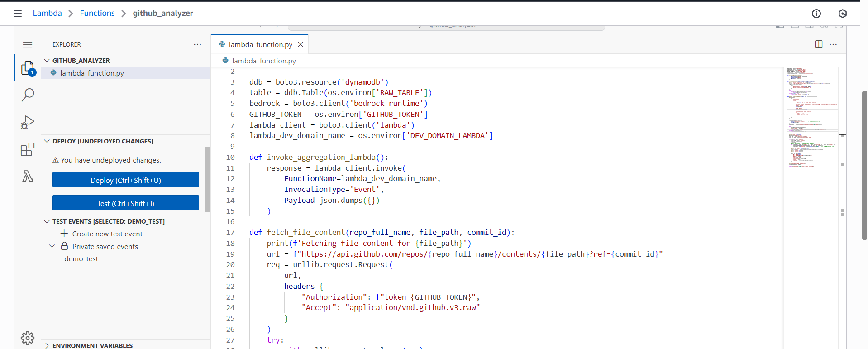Viewport: 868px width, 349px height.
Task: Click the 'You have undeployed changes.' warning text
Action: pyautogui.click(x=111, y=160)
